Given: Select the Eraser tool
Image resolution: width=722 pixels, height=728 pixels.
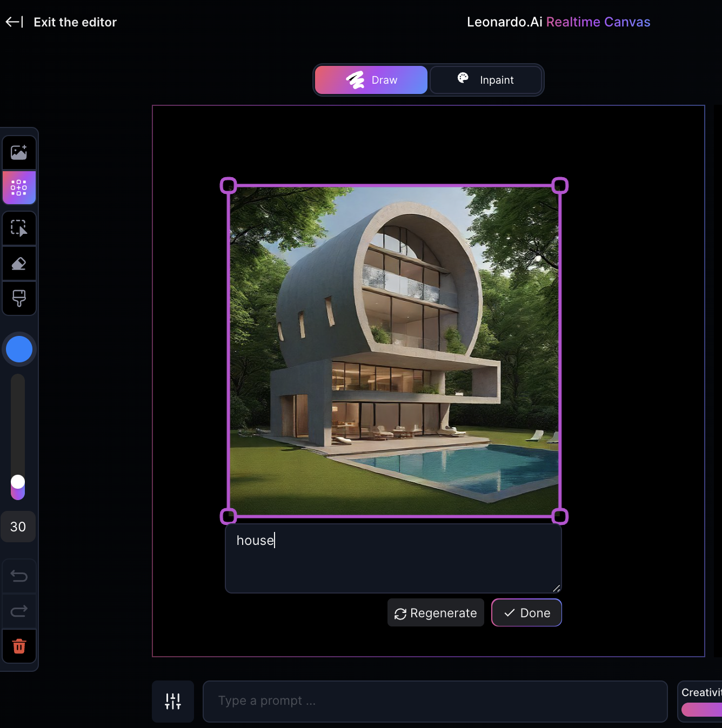Looking at the screenshot, I should (19, 264).
